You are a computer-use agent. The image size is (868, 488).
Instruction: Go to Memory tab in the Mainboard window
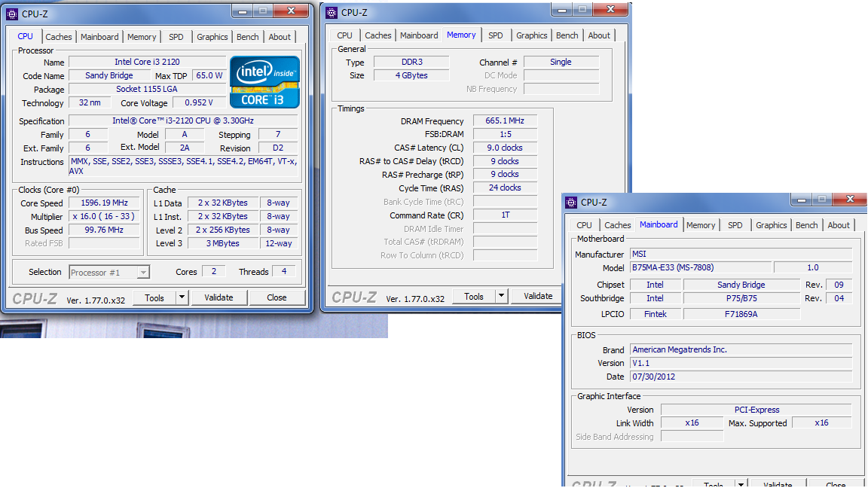[x=701, y=224]
